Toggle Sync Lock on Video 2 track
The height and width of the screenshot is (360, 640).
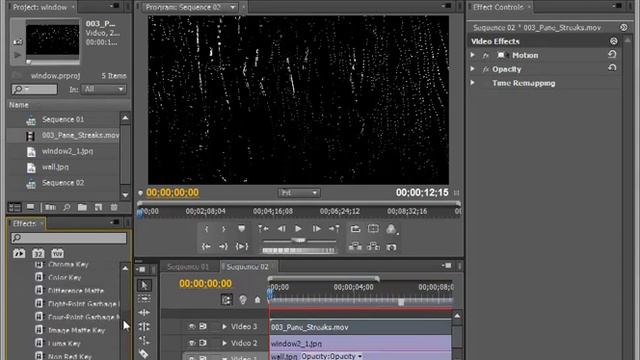coord(203,343)
